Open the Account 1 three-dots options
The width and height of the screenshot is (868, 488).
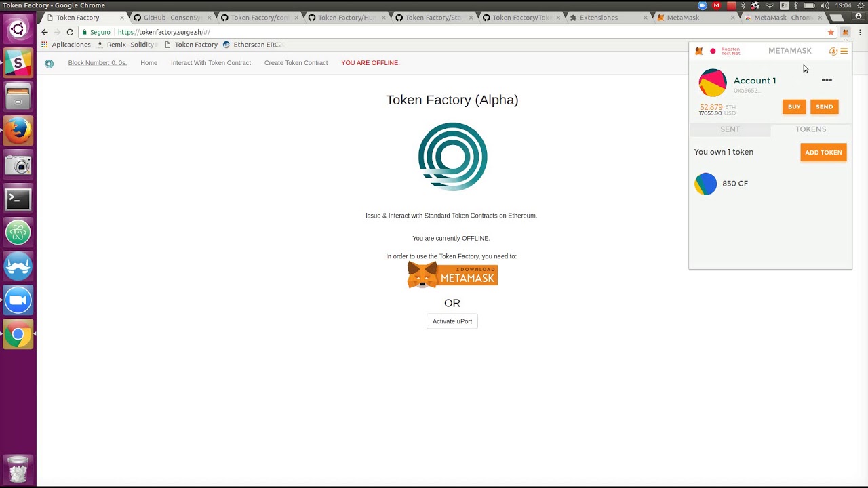(x=827, y=80)
